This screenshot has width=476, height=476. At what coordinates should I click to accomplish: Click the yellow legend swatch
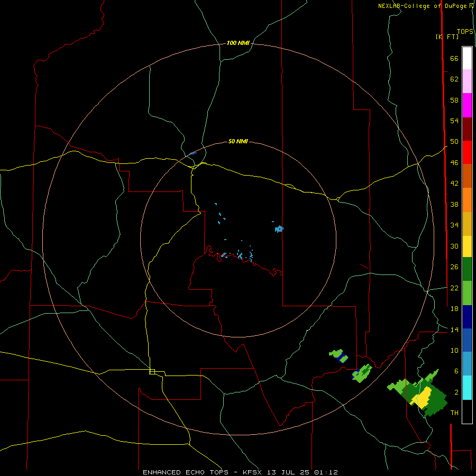467,246
